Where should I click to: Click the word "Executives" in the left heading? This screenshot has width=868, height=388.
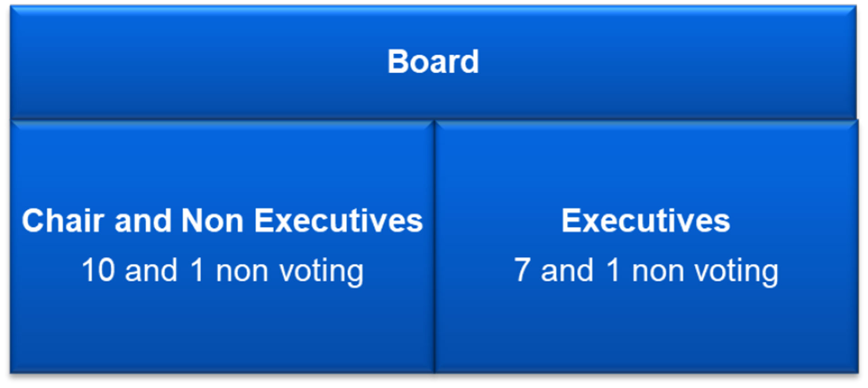(x=339, y=221)
